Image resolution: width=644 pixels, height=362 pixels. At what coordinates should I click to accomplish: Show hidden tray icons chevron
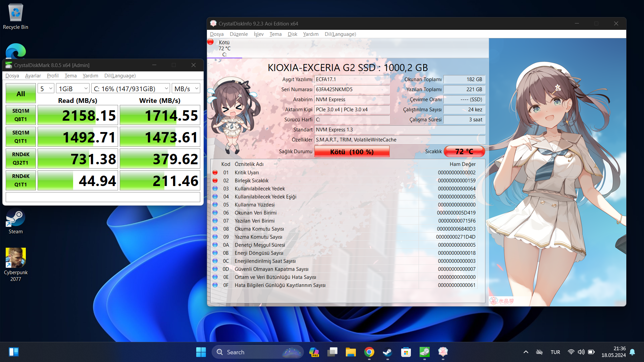[526, 352]
